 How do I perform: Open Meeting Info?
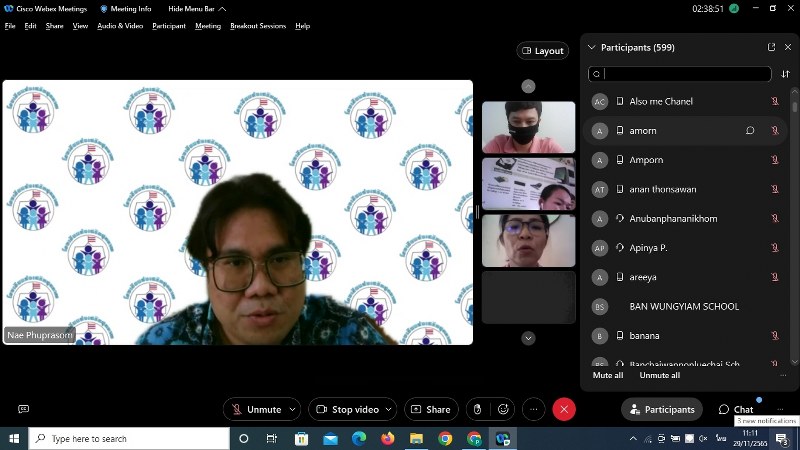point(126,9)
